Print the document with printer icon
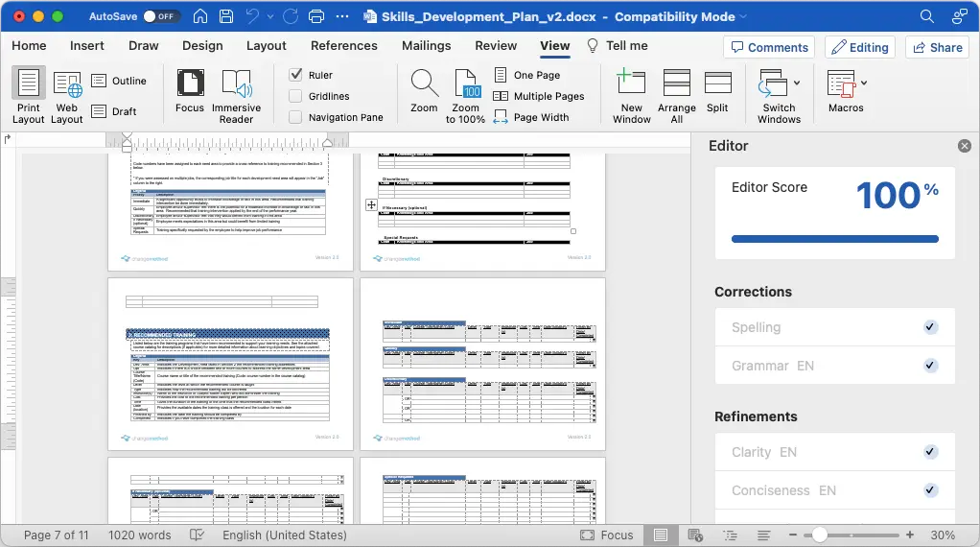The height and width of the screenshot is (547, 980). point(316,16)
